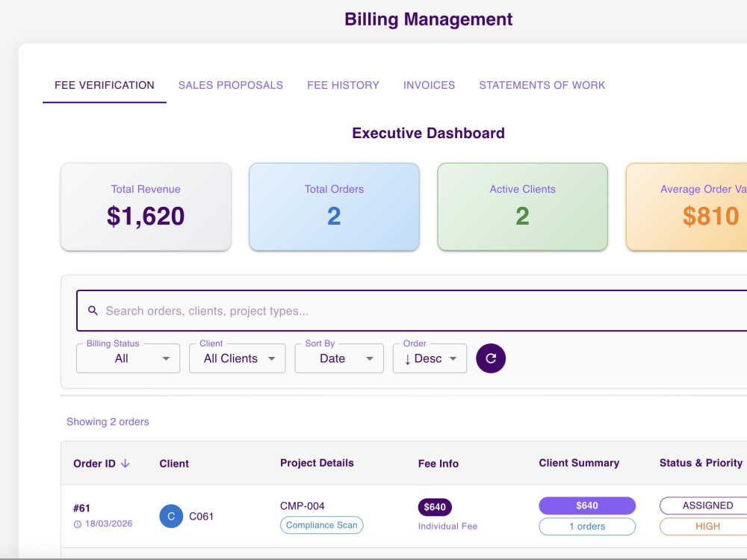This screenshot has height=560, width=747.
Task: Click the Client column header
Action: click(x=174, y=464)
